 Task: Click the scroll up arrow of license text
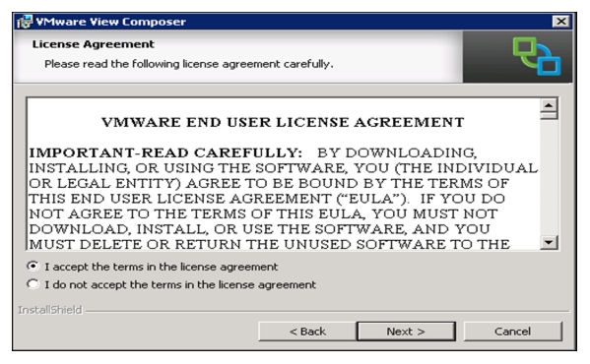[x=549, y=105]
